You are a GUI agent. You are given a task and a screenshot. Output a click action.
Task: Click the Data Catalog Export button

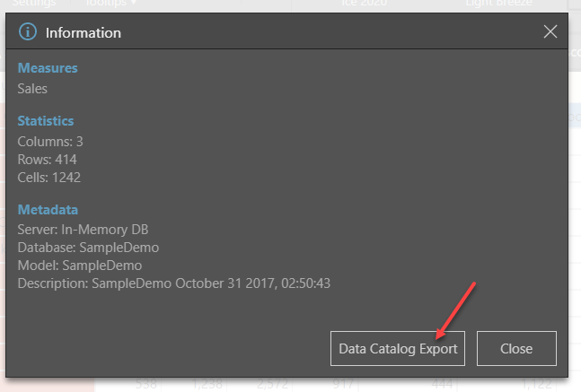(398, 348)
